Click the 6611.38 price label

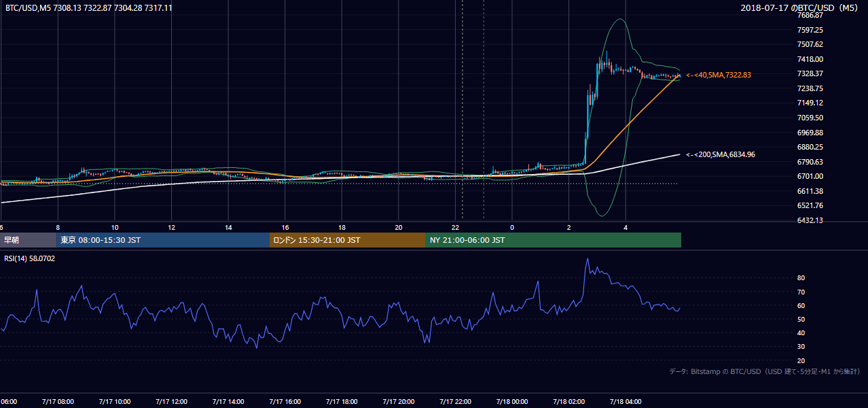coord(810,191)
